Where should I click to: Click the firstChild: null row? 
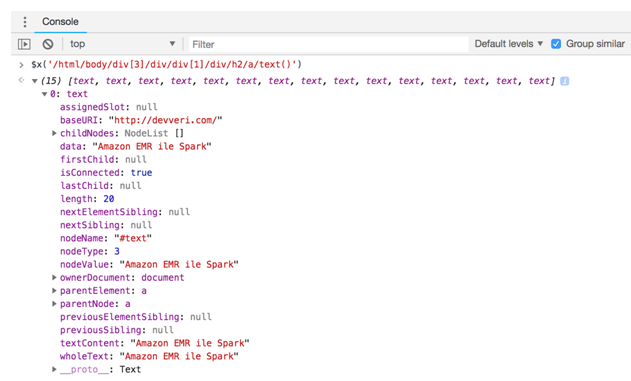(x=103, y=159)
